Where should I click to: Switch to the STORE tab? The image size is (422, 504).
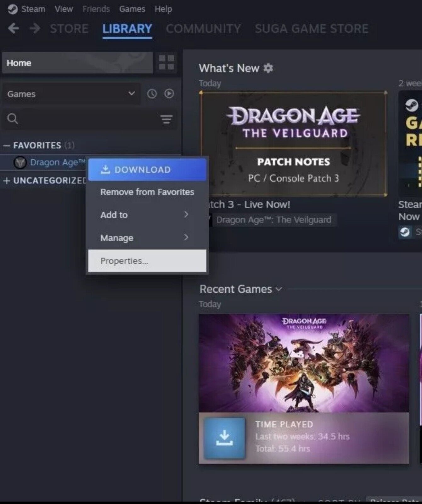click(69, 29)
